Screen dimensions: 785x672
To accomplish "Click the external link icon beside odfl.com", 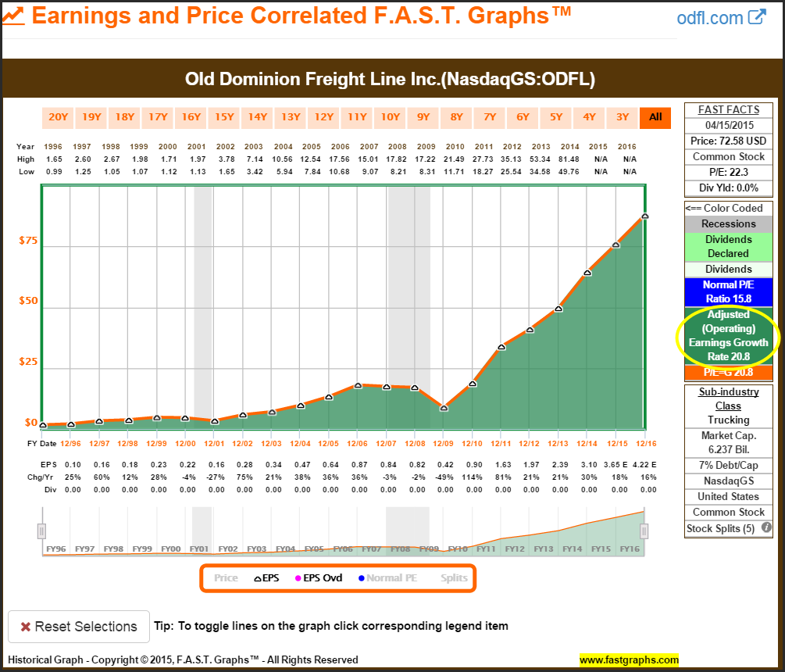I will (x=756, y=16).
